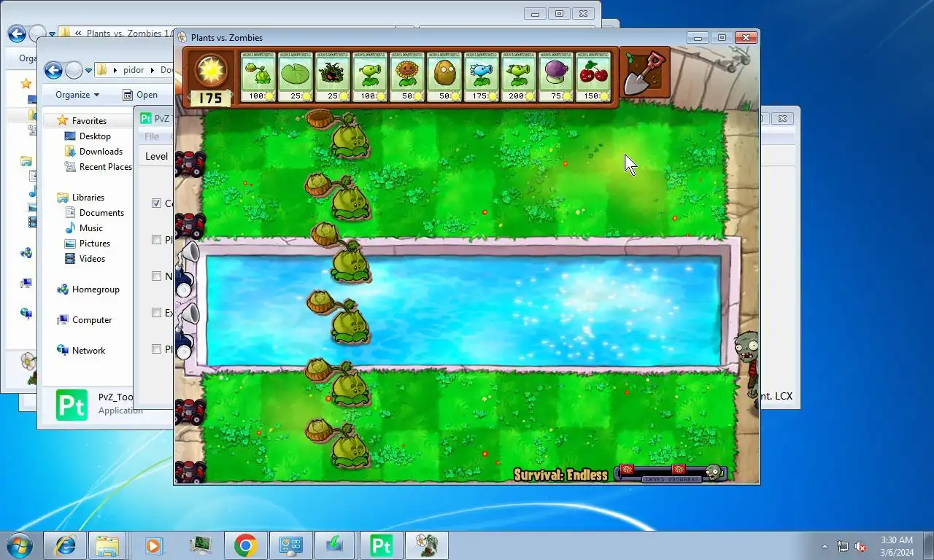Go forward in the pidor Explorer window
This screenshot has height=560, width=934.
(x=74, y=70)
